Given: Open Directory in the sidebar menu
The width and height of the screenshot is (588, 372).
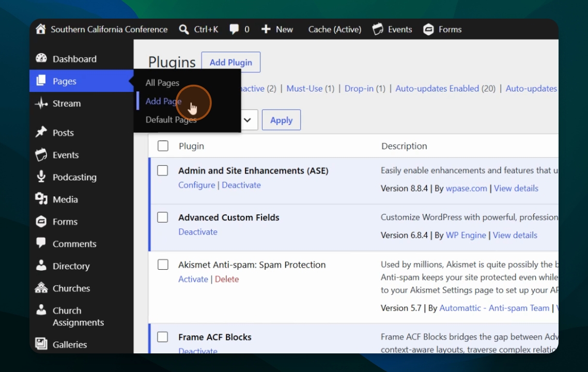Looking at the screenshot, I should click(x=71, y=266).
